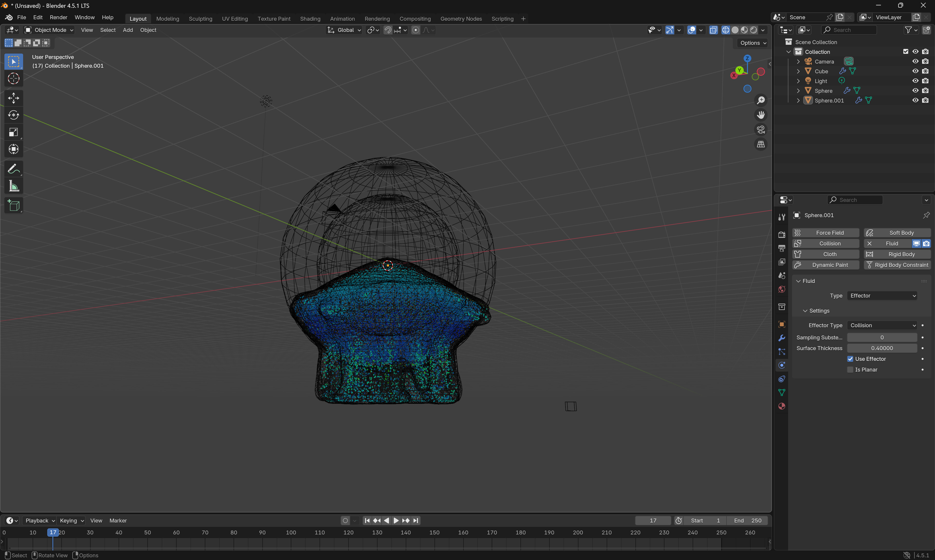The height and width of the screenshot is (560, 935).
Task: Add Cloth physics to Sphere.001
Action: pyautogui.click(x=826, y=254)
